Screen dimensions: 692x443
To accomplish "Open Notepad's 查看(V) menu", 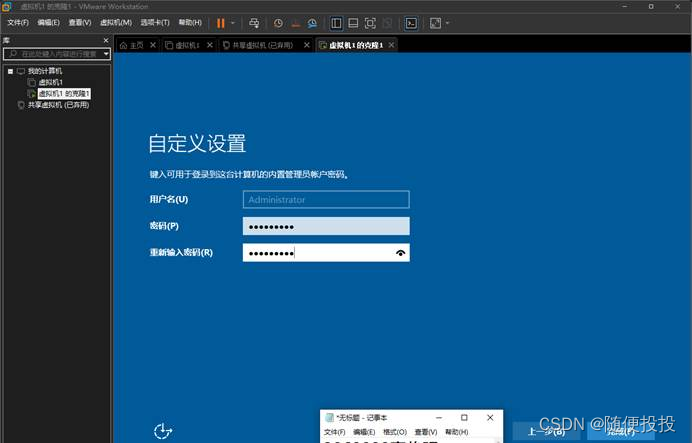I will (x=426, y=432).
